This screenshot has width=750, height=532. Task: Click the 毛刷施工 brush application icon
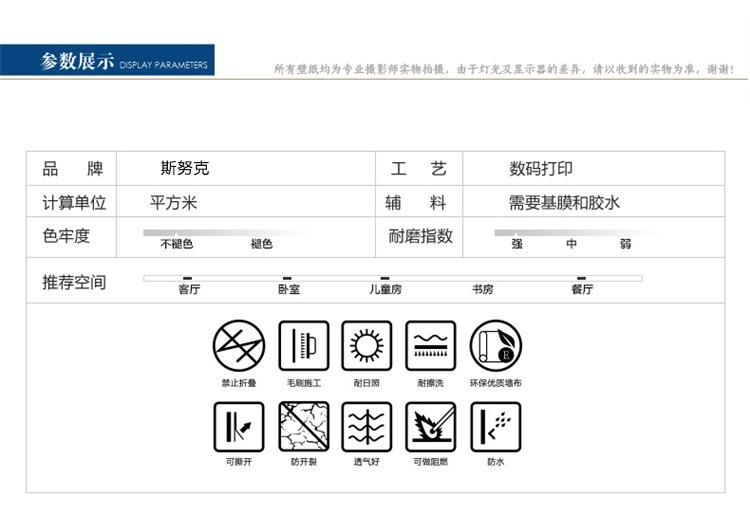pyautogui.click(x=304, y=346)
